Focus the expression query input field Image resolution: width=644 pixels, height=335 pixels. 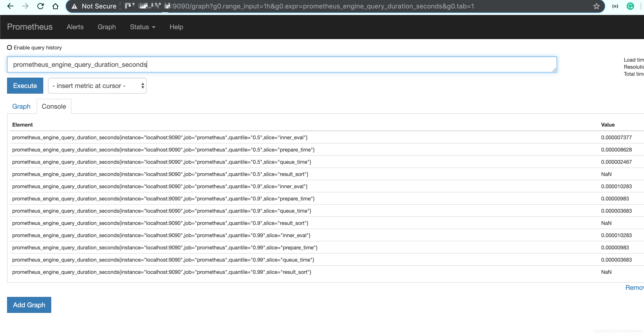tap(282, 64)
